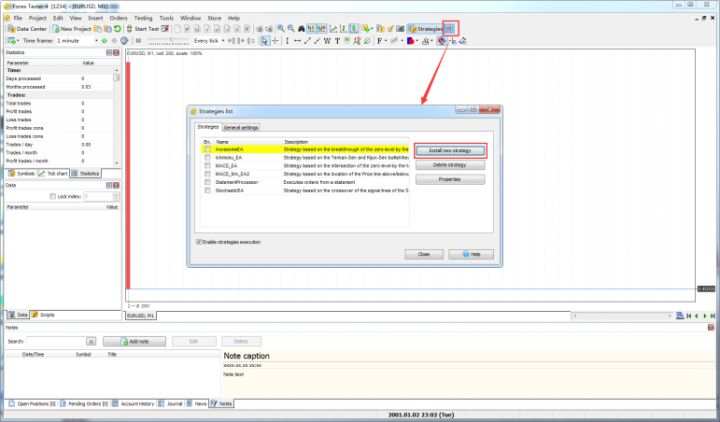Viewport: 720px width, 422px height.
Task: Click the green refresh arrow icon in toolbar
Action: [118, 29]
